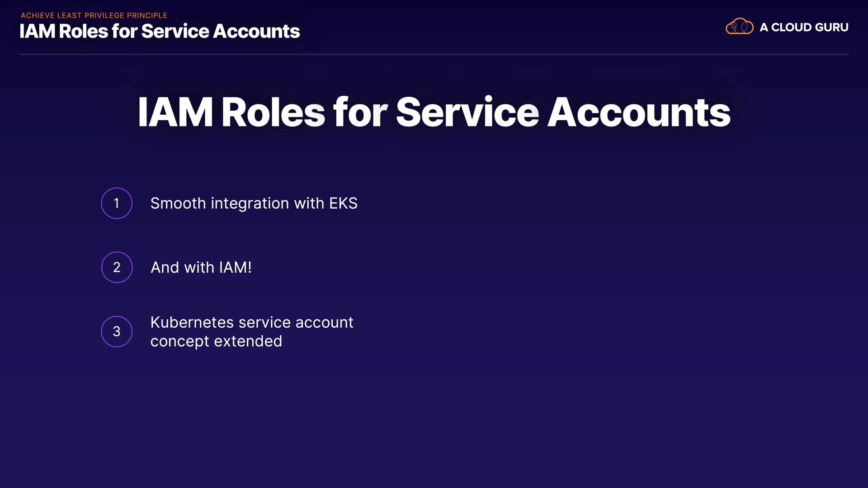Click the number 2 circle icon

pyautogui.click(x=117, y=267)
